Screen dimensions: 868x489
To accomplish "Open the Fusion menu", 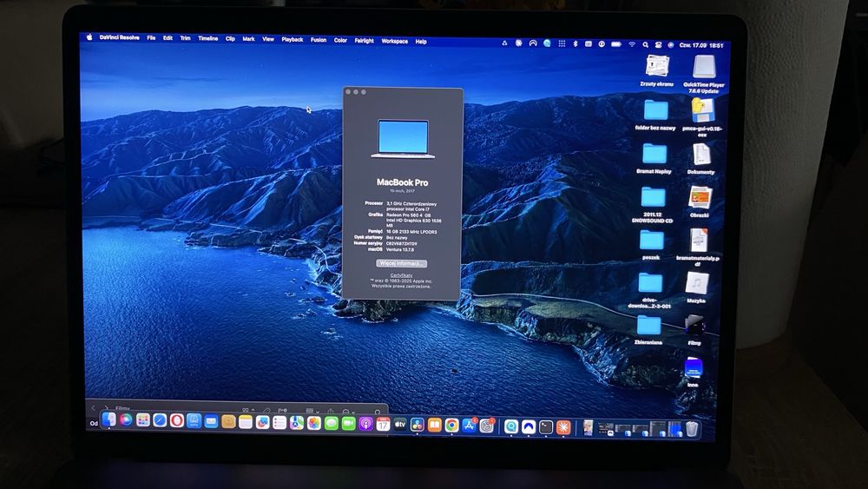I will pos(319,40).
